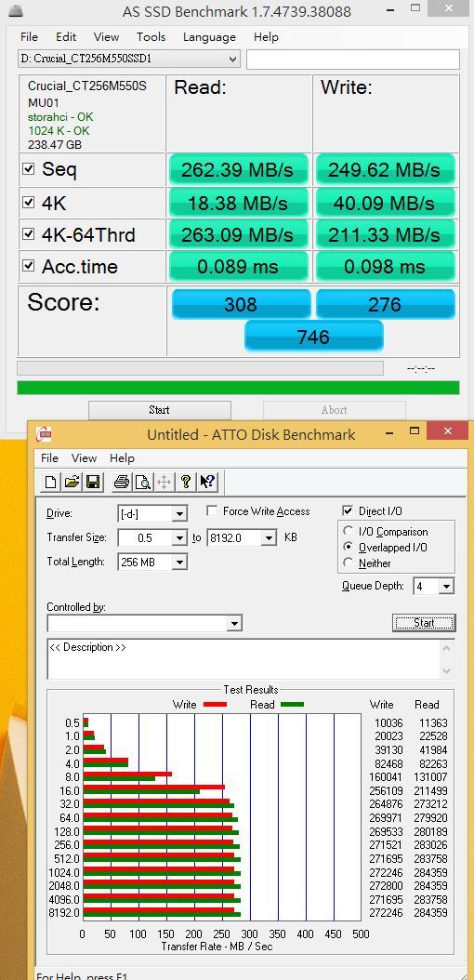The image size is (474, 980).
Task: Select the I/O Comparison radio button
Action: (349, 531)
